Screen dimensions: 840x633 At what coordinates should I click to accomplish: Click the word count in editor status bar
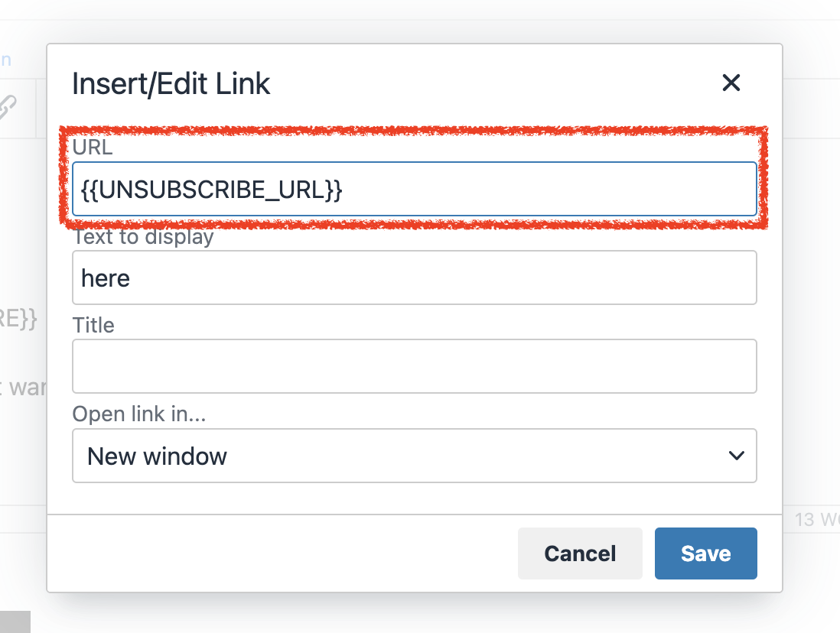816,519
